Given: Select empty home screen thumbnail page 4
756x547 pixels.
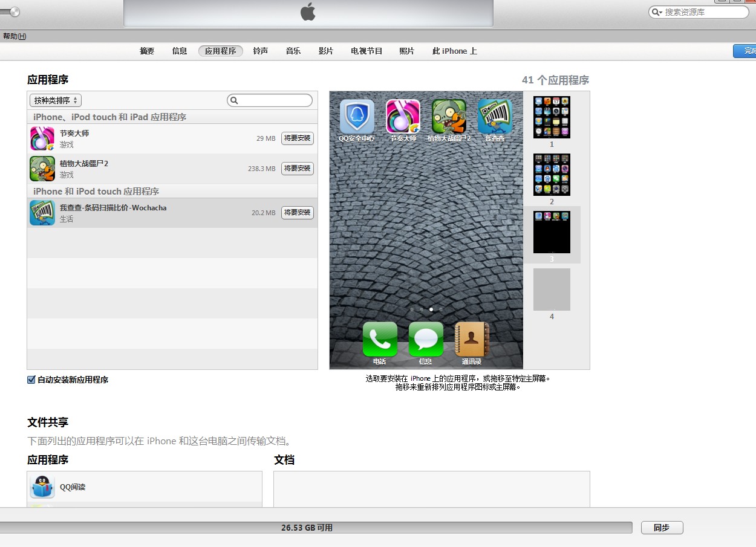Looking at the screenshot, I should pos(552,290).
